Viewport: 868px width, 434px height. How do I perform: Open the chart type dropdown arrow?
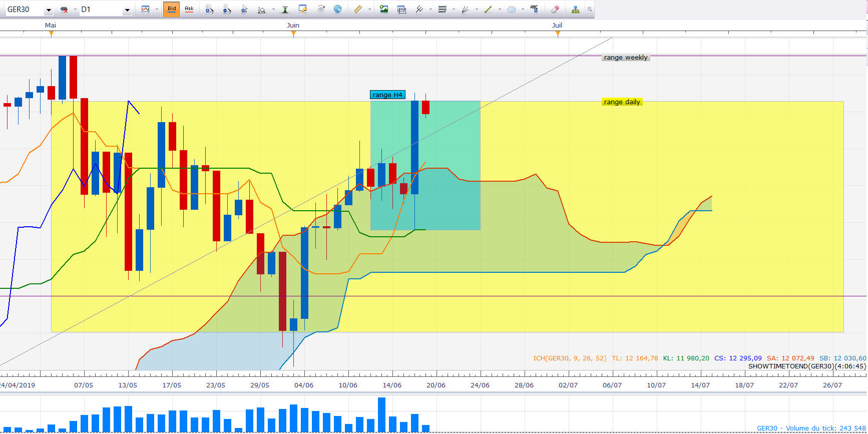pyautogui.click(x=157, y=10)
